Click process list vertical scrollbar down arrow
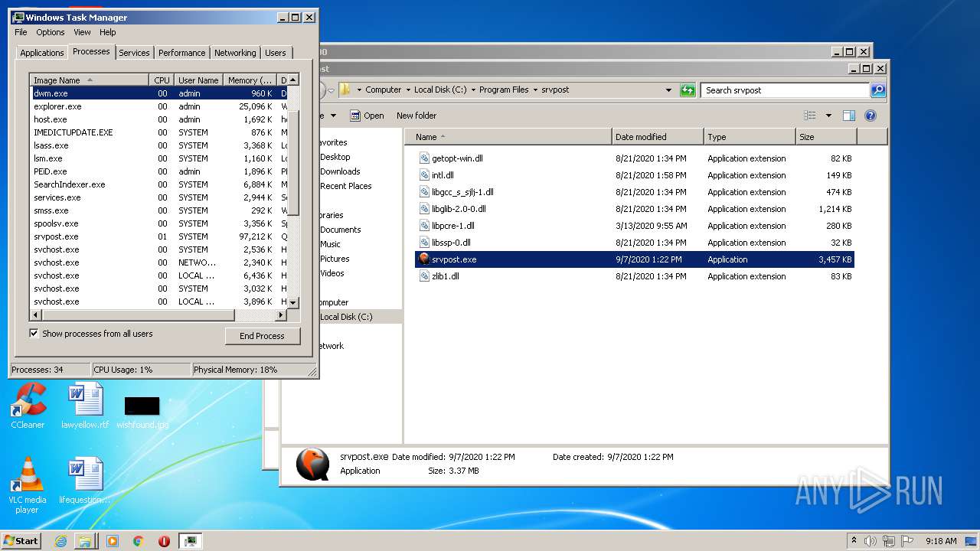 coord(293,303)
